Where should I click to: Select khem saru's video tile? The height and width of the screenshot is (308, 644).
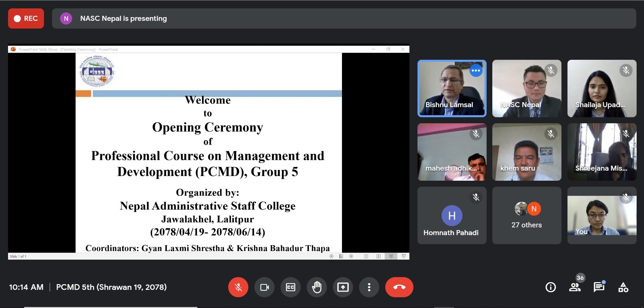tap(527, 152)
